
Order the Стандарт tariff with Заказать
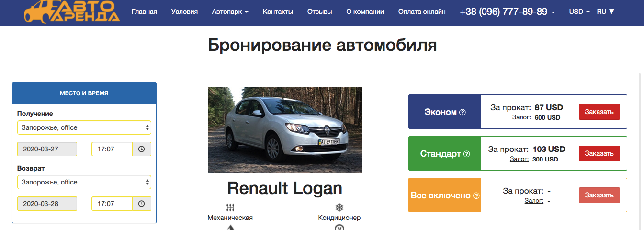pyautogui.click(x=599, y=153)
